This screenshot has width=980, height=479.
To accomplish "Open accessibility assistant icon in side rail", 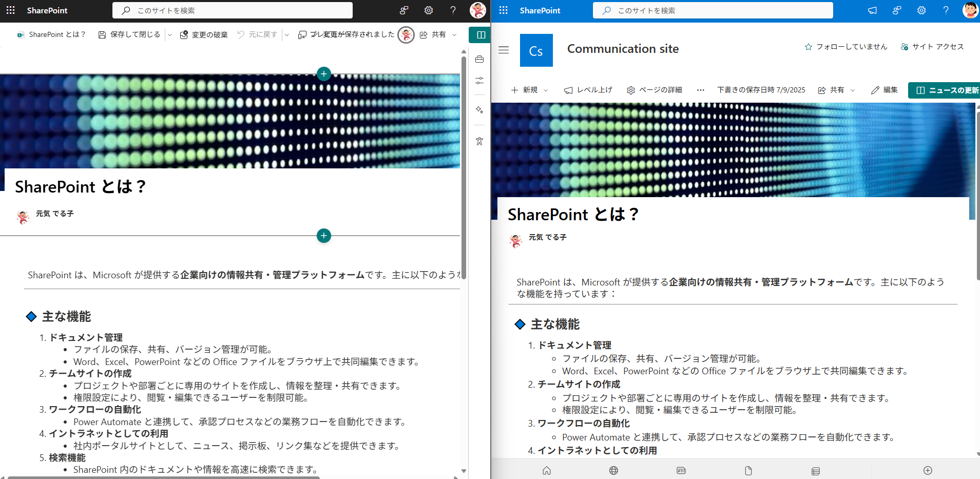I will click(479, 141).
